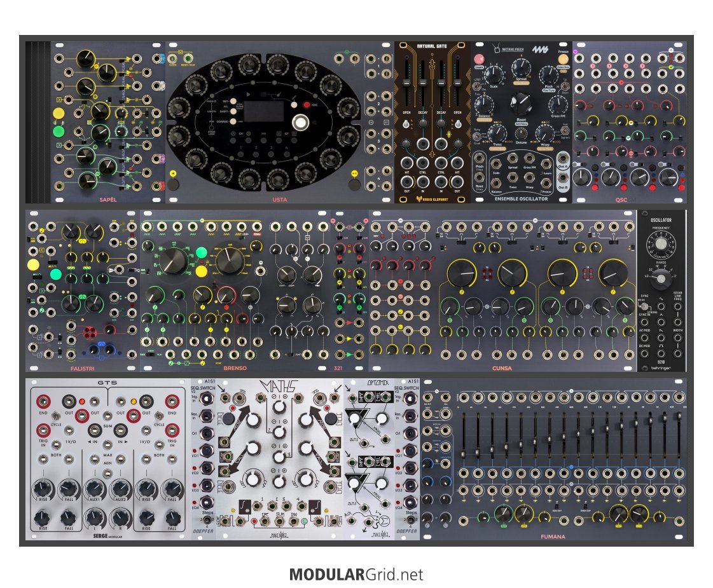Click the right Cycle button on MATHS

[x=331, y=418]
